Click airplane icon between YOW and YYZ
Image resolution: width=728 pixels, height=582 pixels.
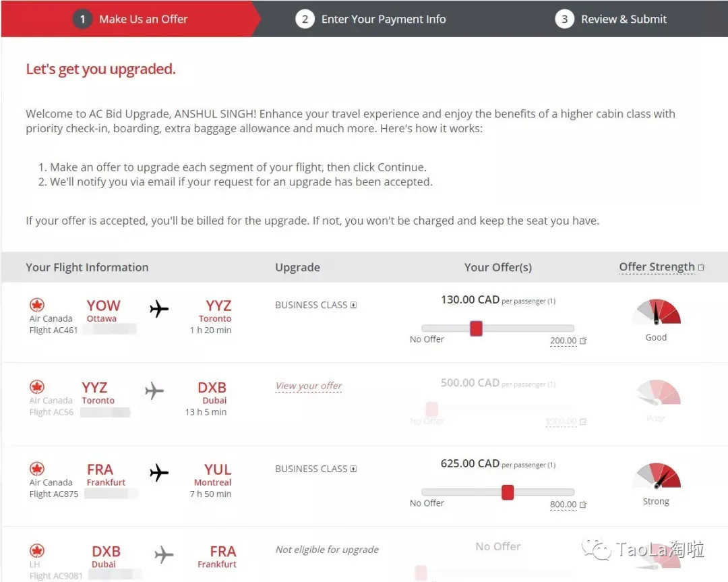159,309
